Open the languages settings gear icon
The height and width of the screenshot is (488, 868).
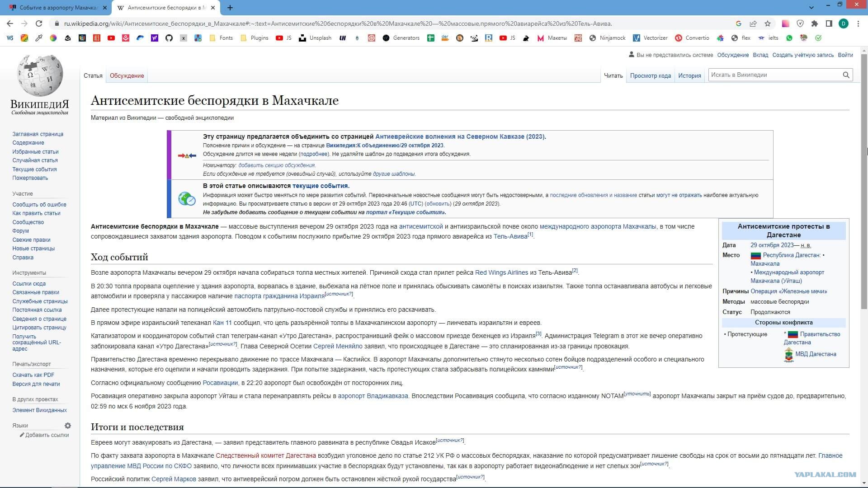(68, 426)
